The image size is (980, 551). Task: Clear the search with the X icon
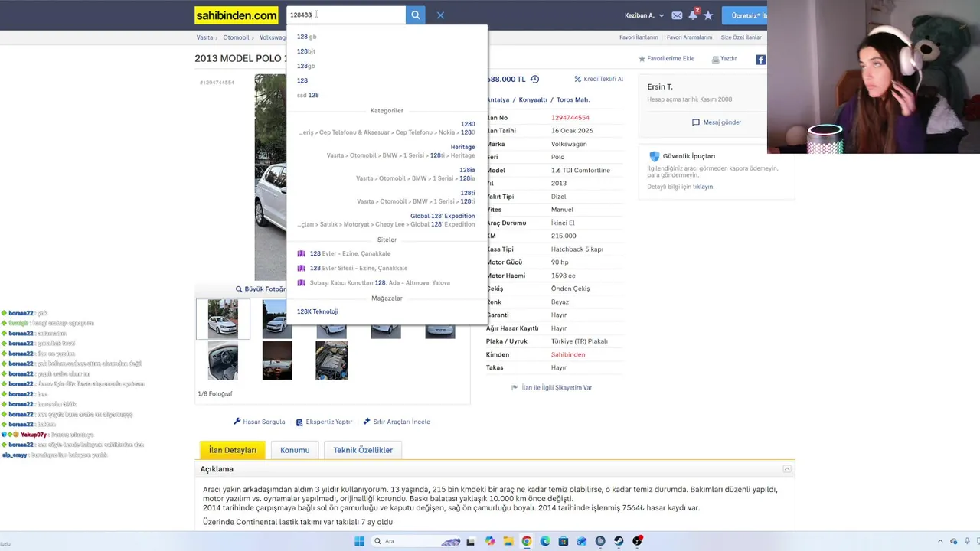click(440, 15)
